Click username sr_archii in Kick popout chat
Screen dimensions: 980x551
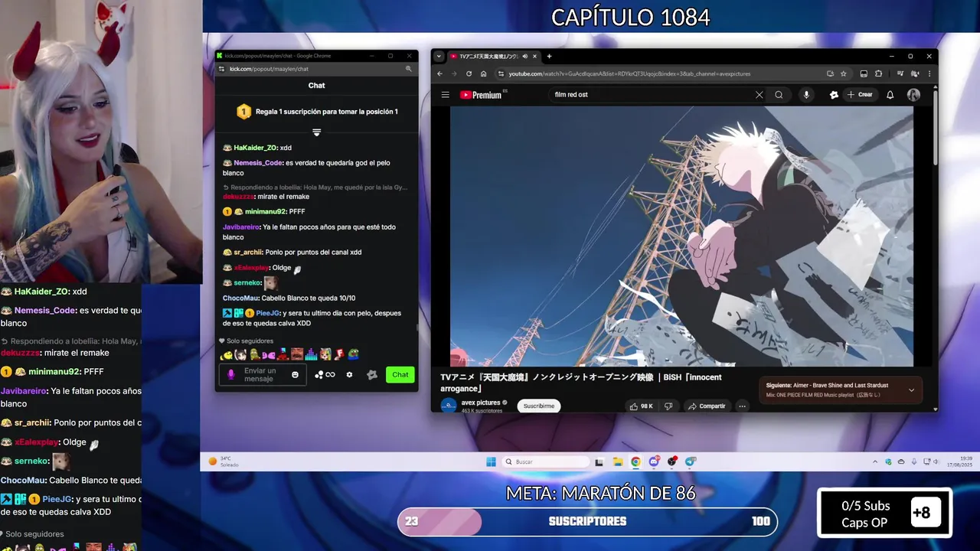pos(248,252)
